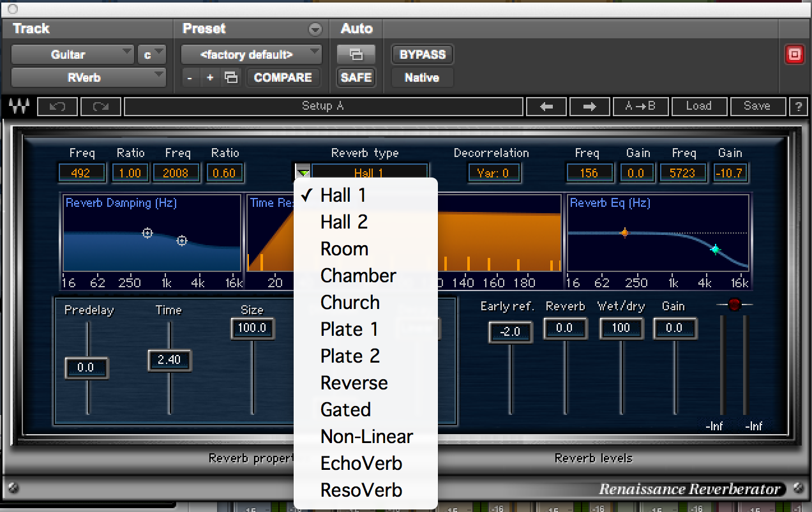812x512 pixels.
Task: Toggle the BYPASS button
Action: click(x=423, y=55)
